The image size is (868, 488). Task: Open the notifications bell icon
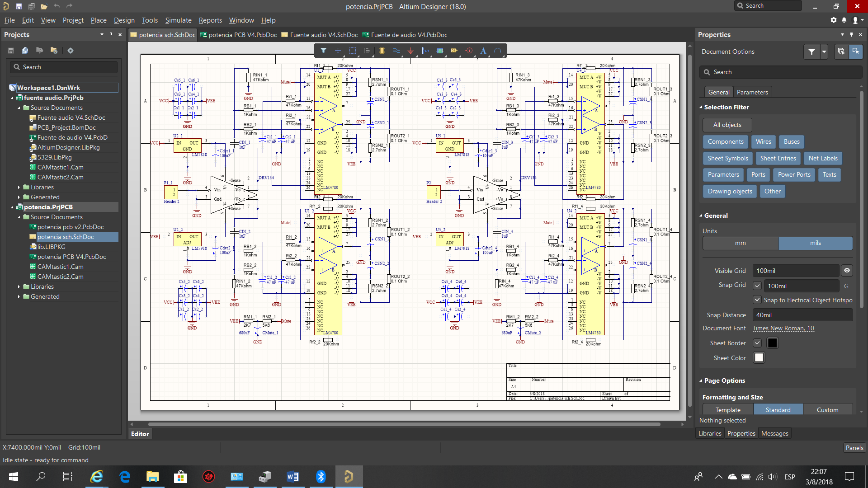point(844,20)
